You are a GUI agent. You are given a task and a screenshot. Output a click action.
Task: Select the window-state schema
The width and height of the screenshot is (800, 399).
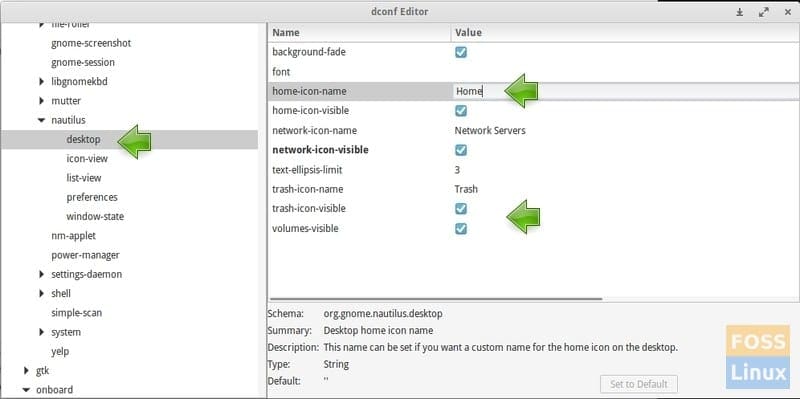[95, 216]
